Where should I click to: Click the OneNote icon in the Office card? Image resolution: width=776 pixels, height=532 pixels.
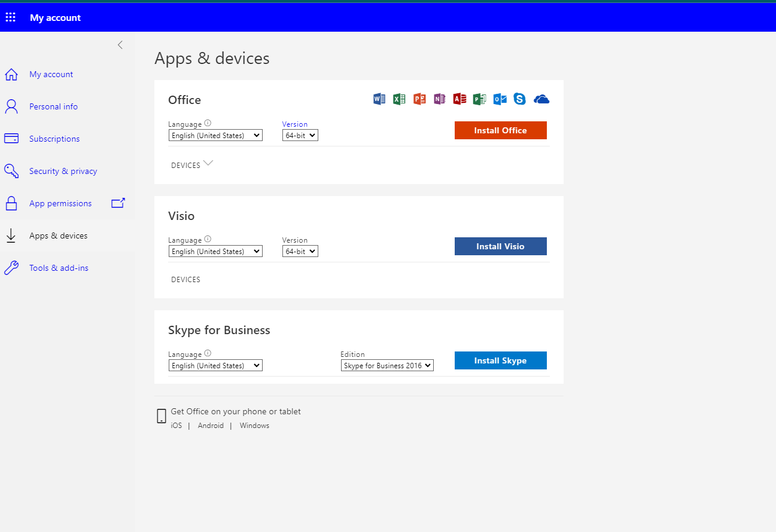click(x=440, y=99)
